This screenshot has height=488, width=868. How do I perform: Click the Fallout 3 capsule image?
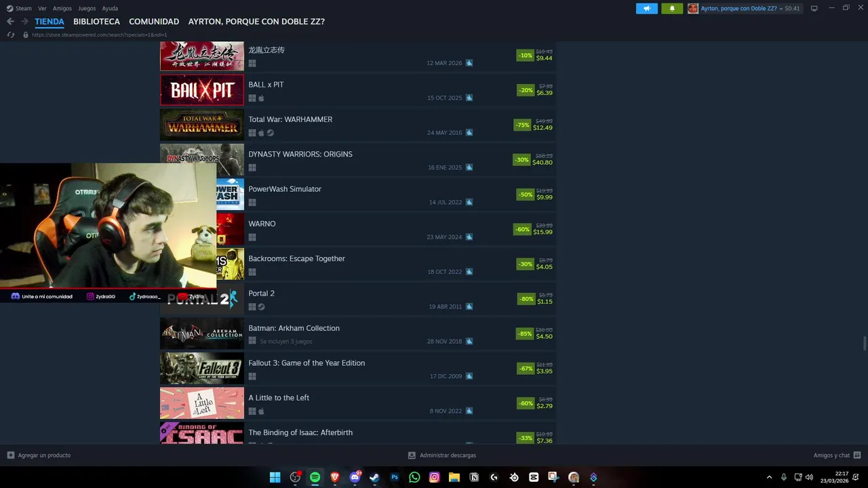coord(201,369)
